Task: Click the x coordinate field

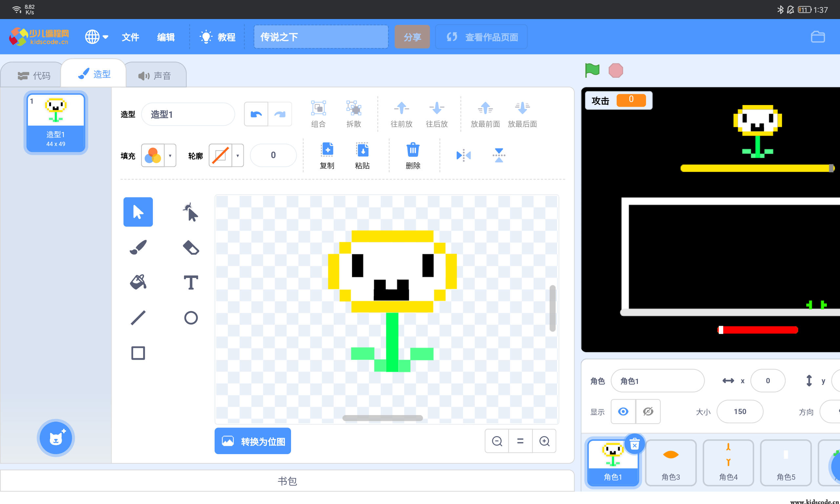Action: tap(768, 381)
